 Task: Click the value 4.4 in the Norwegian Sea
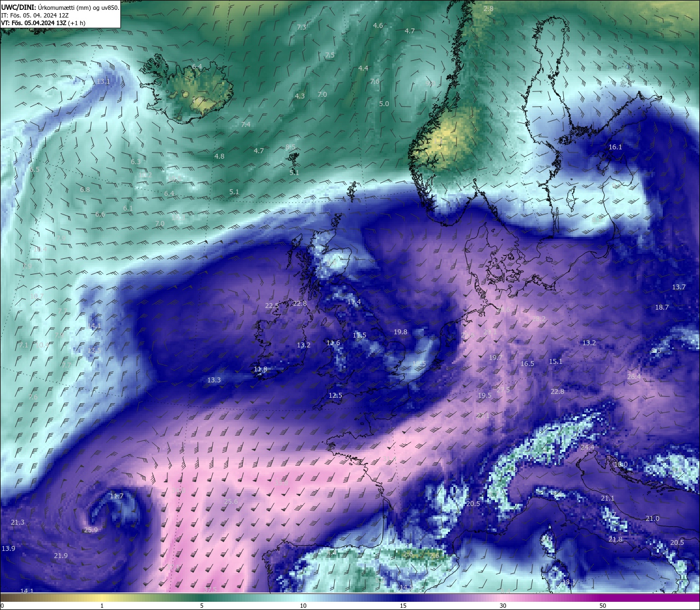[x=363, y=68]
